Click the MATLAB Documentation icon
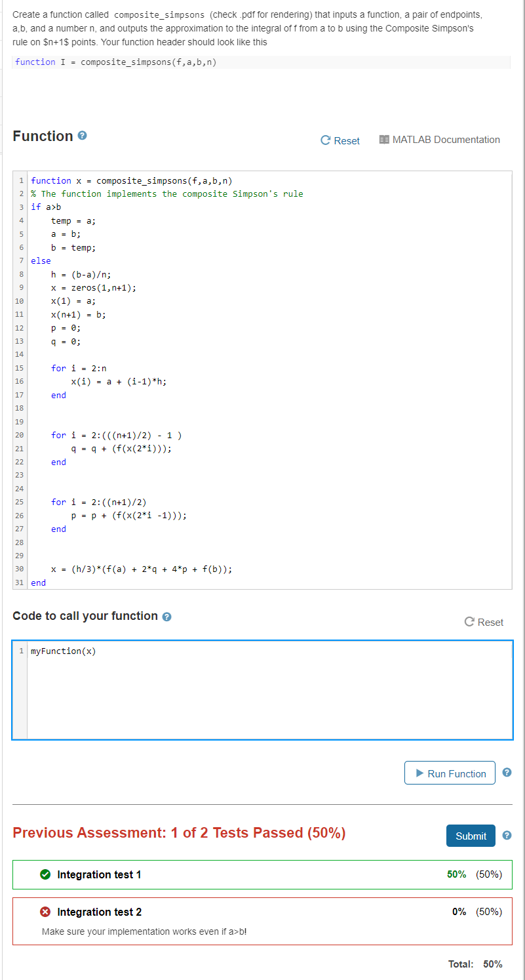This screenshot has width=525, height=980. pyautogui.click(x=385, y=139)
